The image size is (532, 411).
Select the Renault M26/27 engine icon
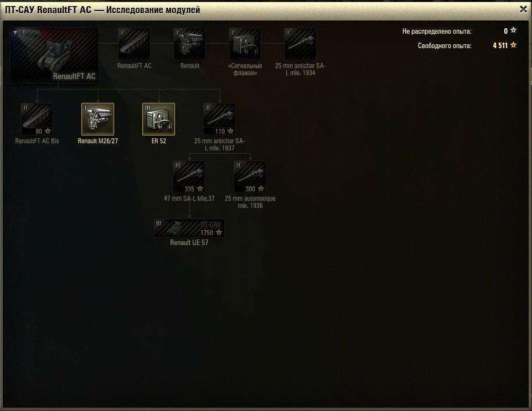[98, 119]
